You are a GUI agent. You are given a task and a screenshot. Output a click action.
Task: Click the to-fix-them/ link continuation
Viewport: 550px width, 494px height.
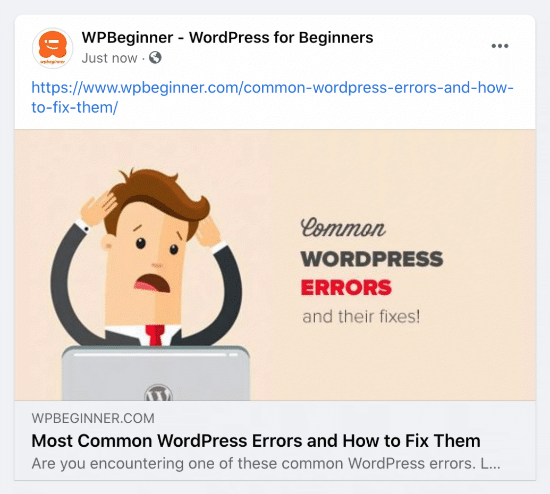75,107
